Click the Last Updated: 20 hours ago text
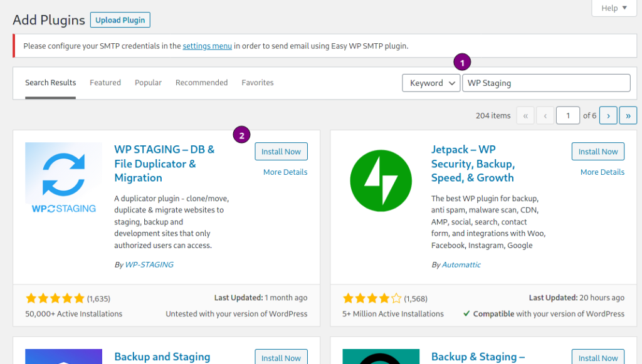The width and height of the screenshot is (642, 364). tap(577, 298)
